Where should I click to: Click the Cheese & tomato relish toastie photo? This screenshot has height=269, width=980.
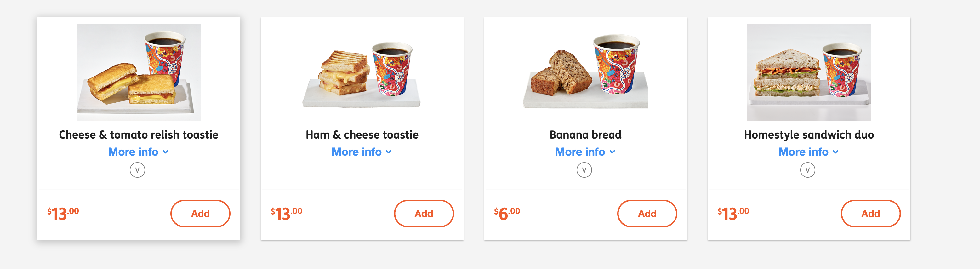pyautogui.click(x=139, y=72)
